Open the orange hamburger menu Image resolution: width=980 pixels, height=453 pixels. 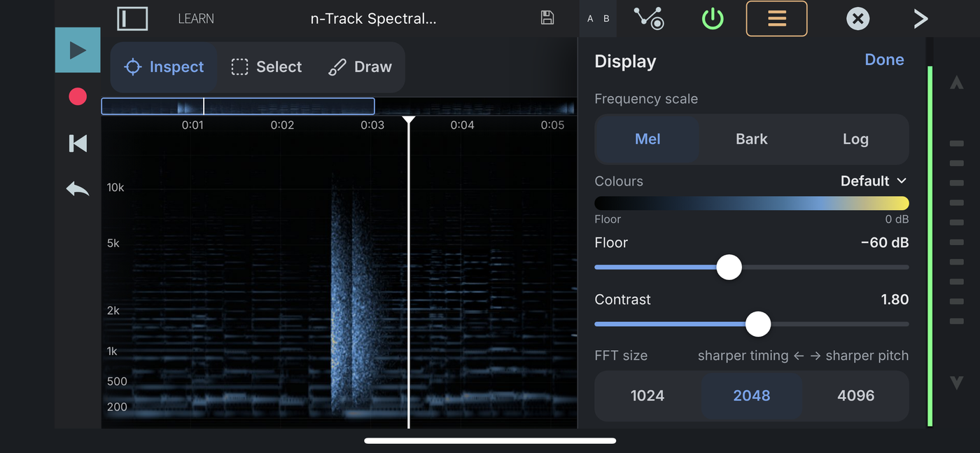[777, 18]
